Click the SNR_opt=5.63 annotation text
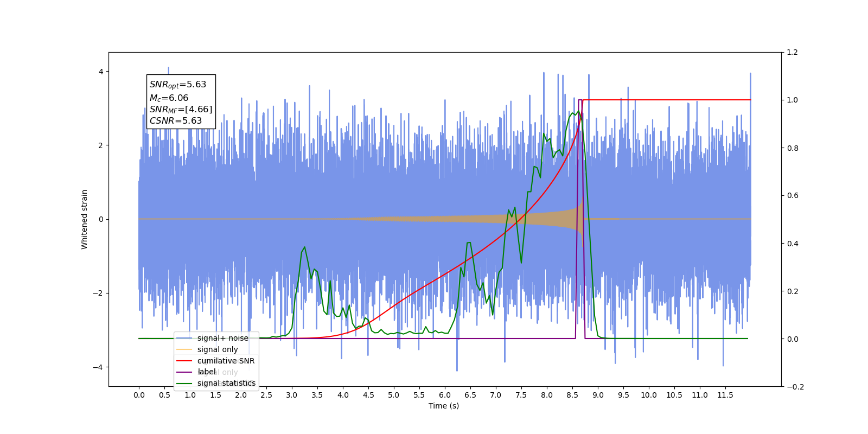The height and width of the screenshot is (434, 868). coord(178,85)
